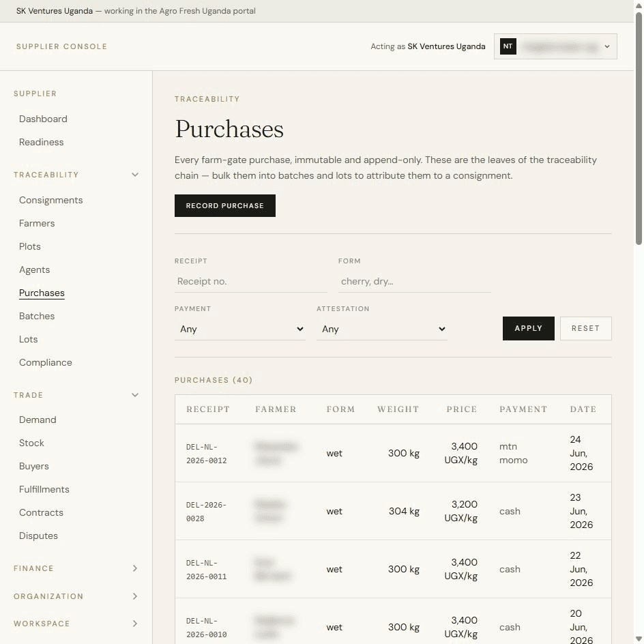Open Lots page
Image resolution: width=644 pixels, height=644 pixels.
(x=29, y=339)
